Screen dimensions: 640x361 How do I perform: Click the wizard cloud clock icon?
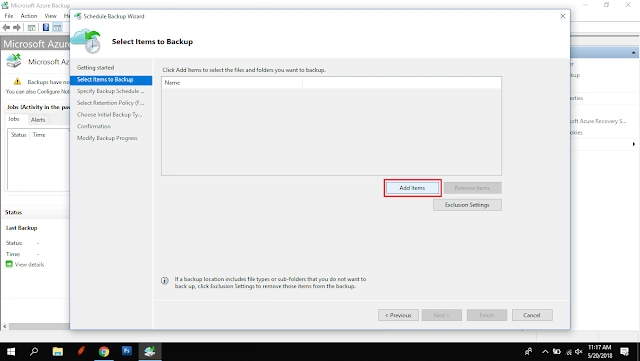[86, 41]
